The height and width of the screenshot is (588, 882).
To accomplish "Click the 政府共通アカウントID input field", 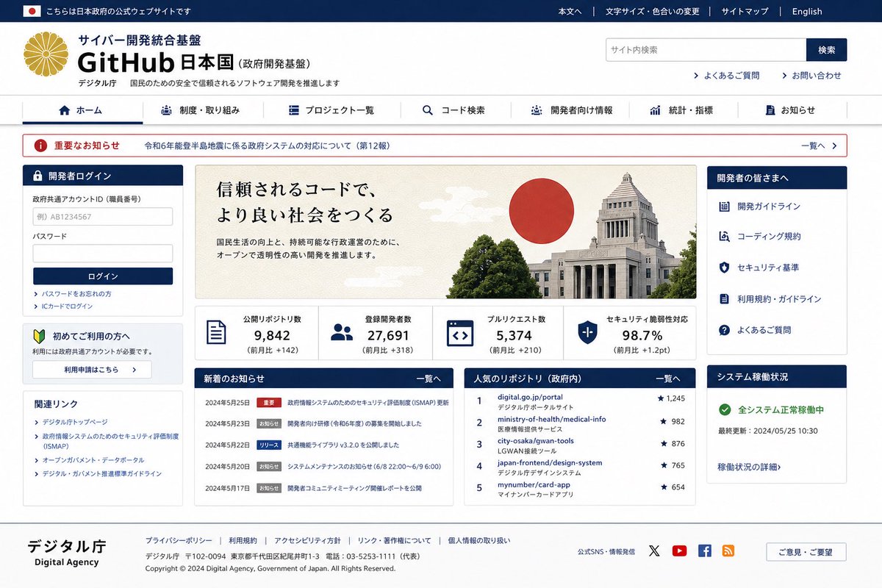I will tap(103, 216).
